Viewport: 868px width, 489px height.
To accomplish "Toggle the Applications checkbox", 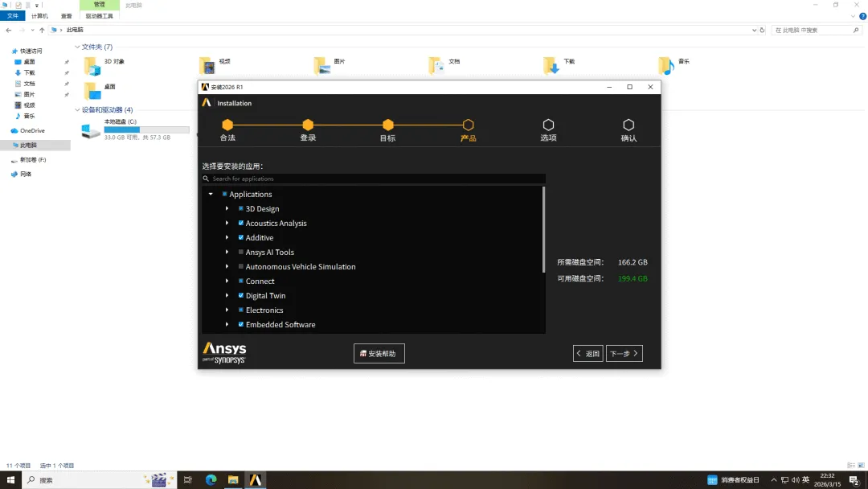I will (x=225, y=194).
